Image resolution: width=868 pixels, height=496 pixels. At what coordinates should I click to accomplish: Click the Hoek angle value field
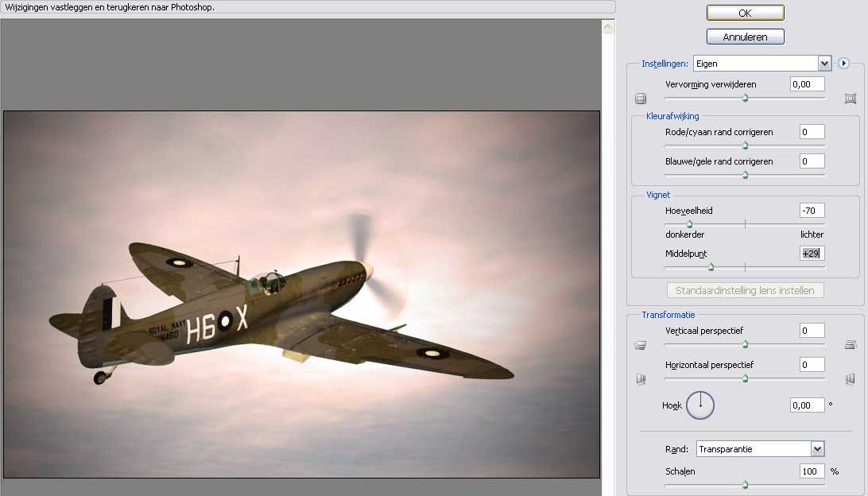click(x=808, y=405)
